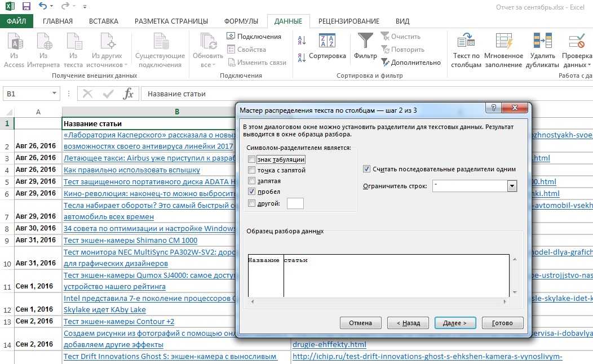Switch to ВСТАВКА tab

(104, 21)
